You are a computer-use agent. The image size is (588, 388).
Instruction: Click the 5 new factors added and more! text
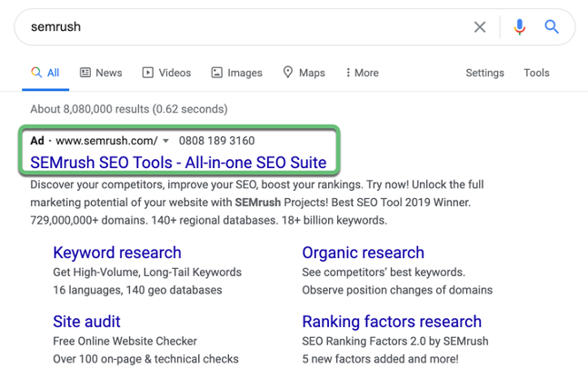[380, 359]
